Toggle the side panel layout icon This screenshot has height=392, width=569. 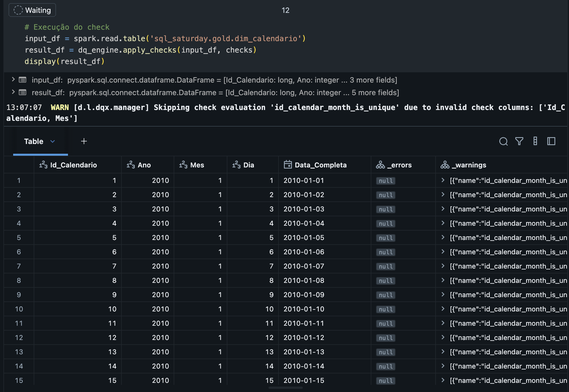551,141
